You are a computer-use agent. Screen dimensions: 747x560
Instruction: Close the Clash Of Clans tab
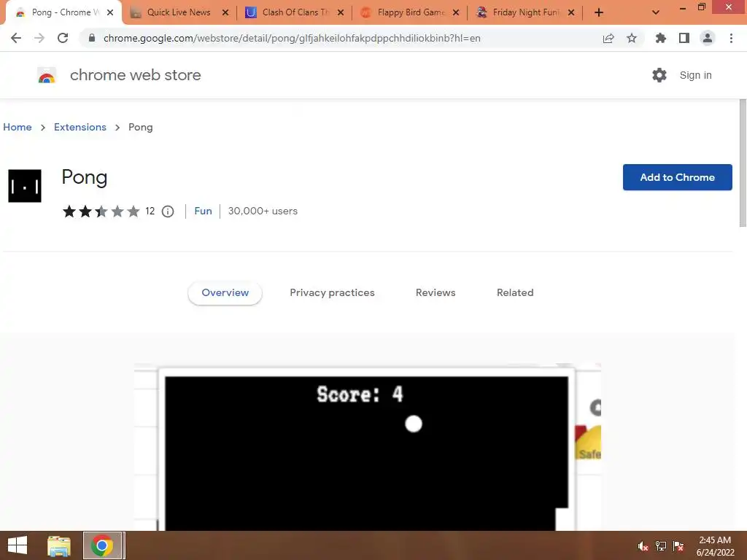click(341, 12)
